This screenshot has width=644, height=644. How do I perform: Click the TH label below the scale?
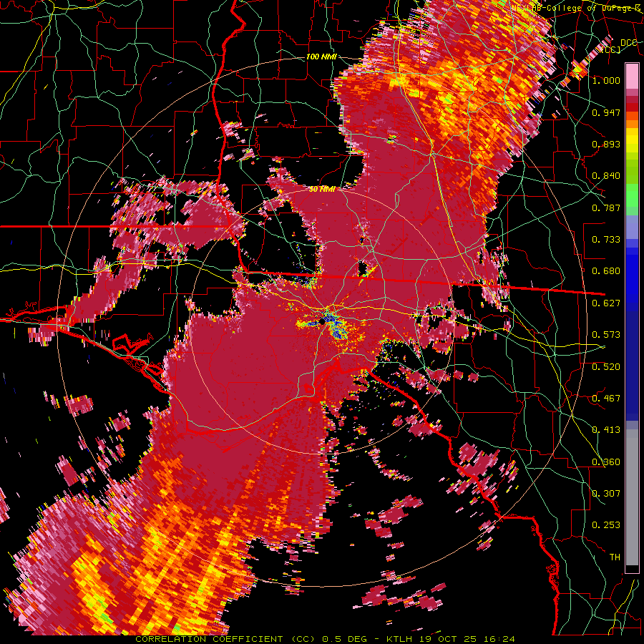click(x=615, y=557)
